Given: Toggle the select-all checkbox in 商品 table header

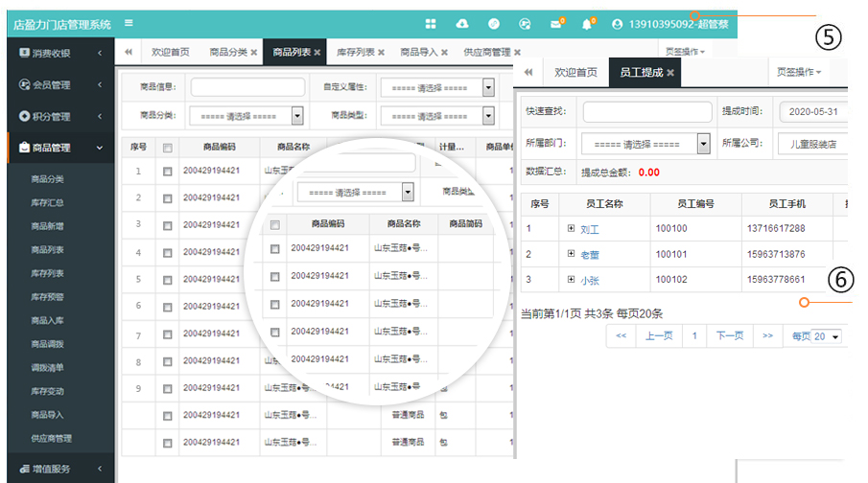Looking at the screenshot, I should tap(167, 148).
